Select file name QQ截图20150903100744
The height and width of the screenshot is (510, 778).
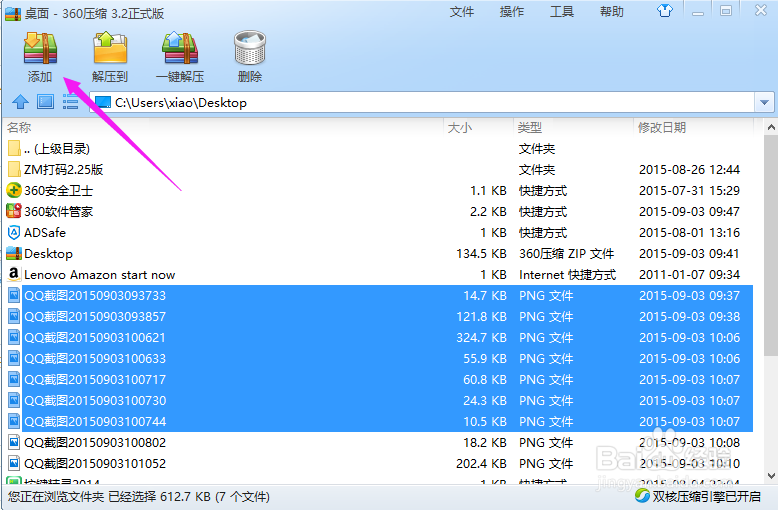tap(95, 421)
